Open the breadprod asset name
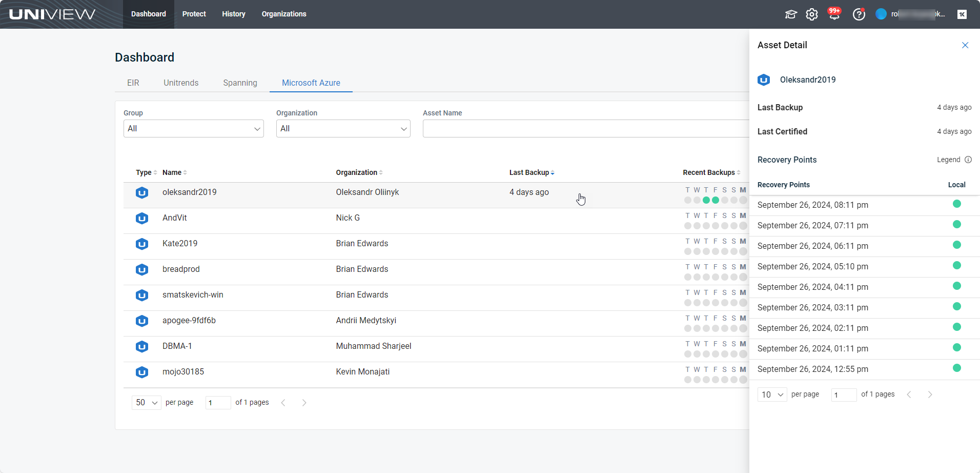The image size is (980, 473). (x=181, y=269)
